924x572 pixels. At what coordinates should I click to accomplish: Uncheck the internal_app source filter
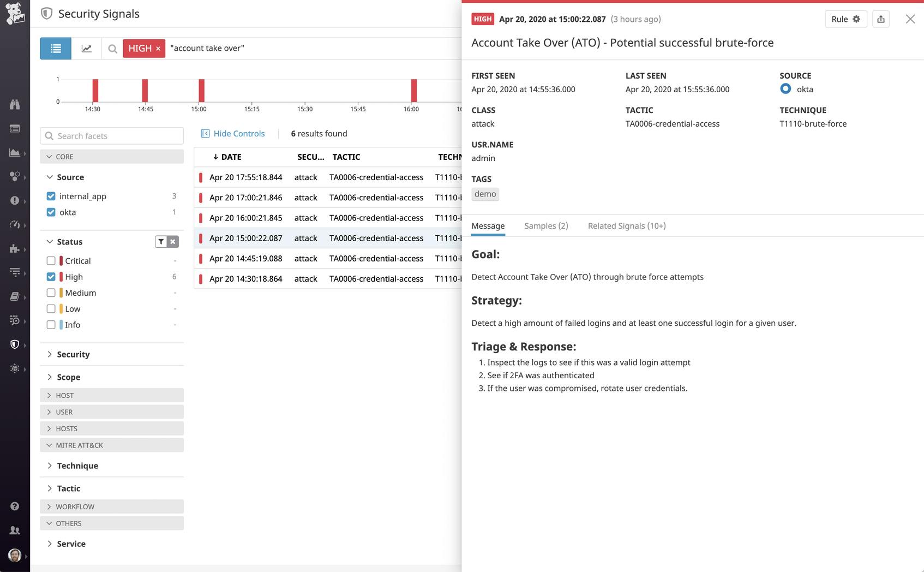(51, 196)
